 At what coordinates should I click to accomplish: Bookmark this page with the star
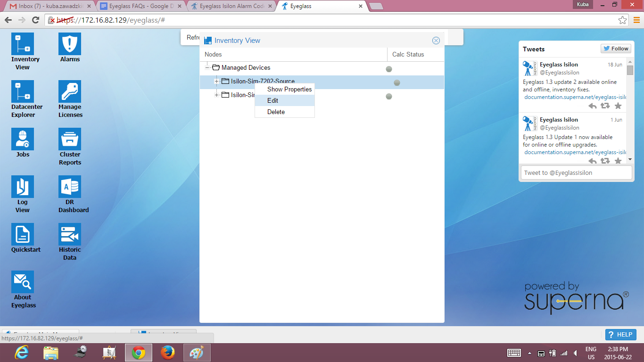click(x=623, y=20)
